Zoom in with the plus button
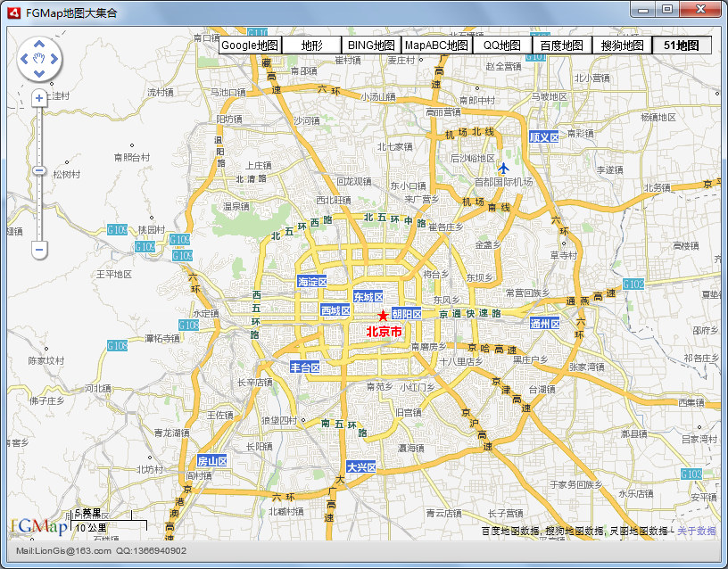 coord(39,98)
